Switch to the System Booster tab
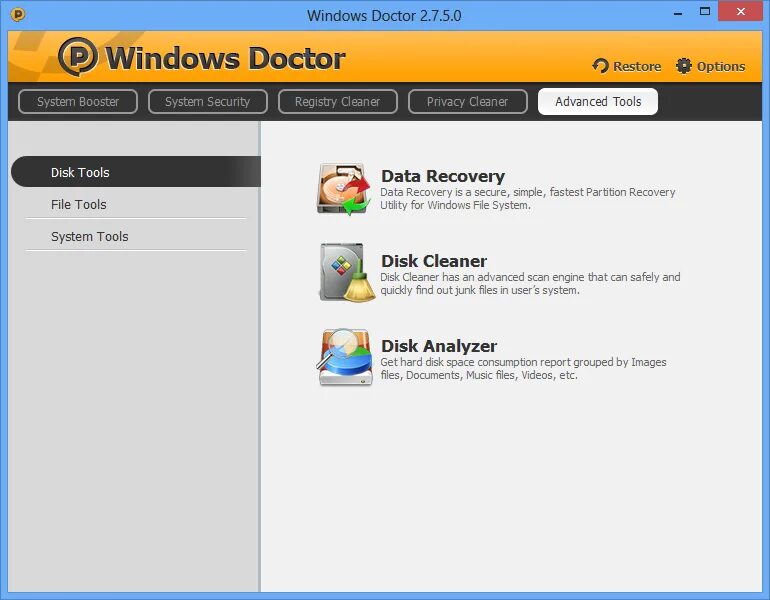770x600 pixels. point(78,102)
